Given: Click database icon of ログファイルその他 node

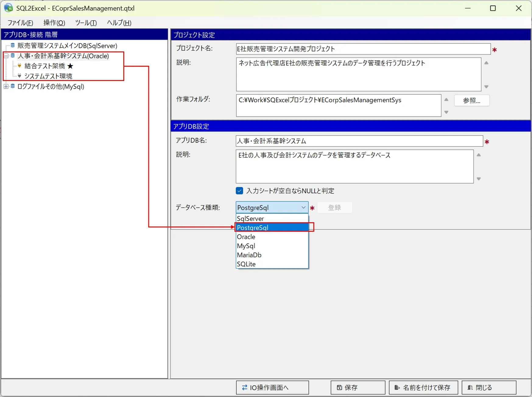Looking at the screenshot, I should point(13,86).
